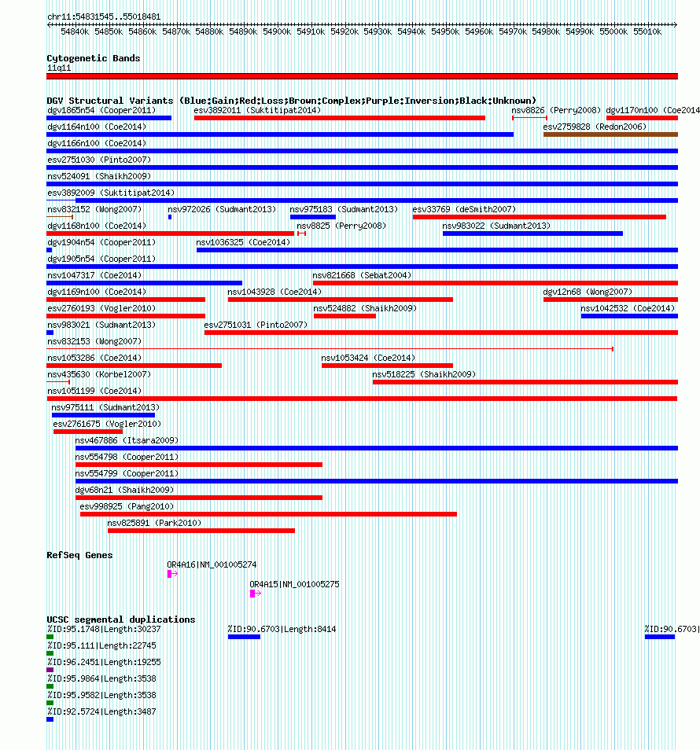Click the OR4A15 gene arrow glyph

tap(256, 593)
